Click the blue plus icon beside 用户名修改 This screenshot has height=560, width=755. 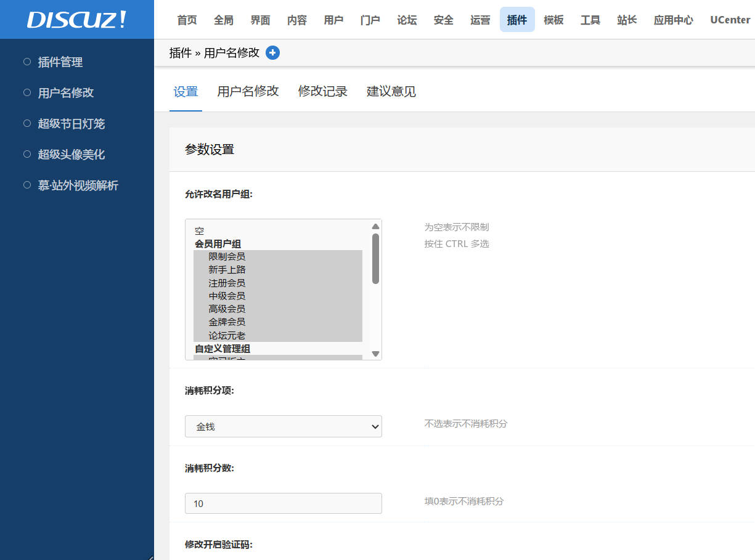point(272,53)
